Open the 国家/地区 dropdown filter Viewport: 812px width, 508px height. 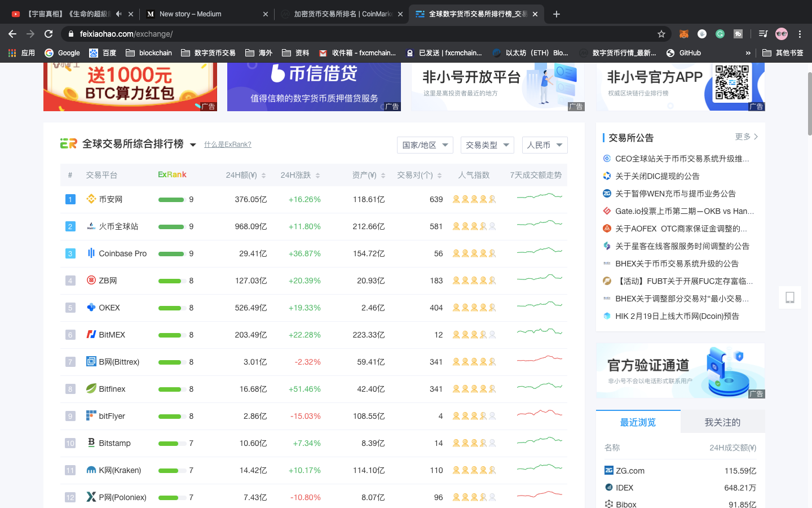[x=425, y=145]
